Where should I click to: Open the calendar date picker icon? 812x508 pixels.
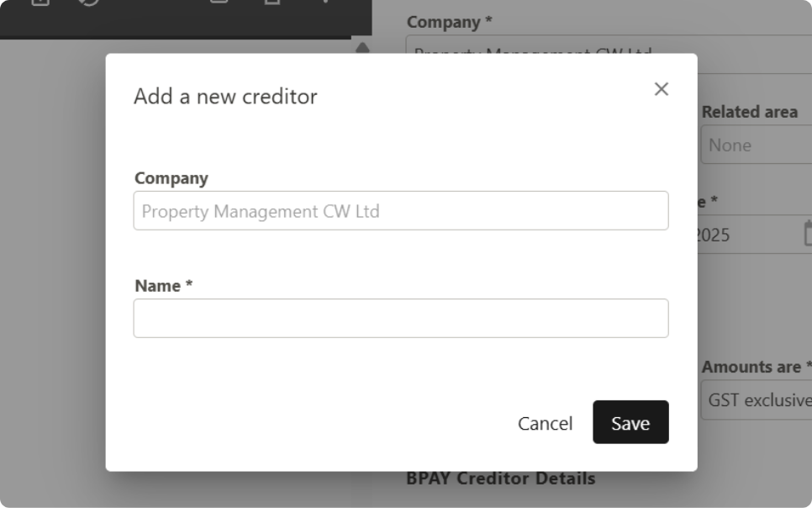click(807, 233)
